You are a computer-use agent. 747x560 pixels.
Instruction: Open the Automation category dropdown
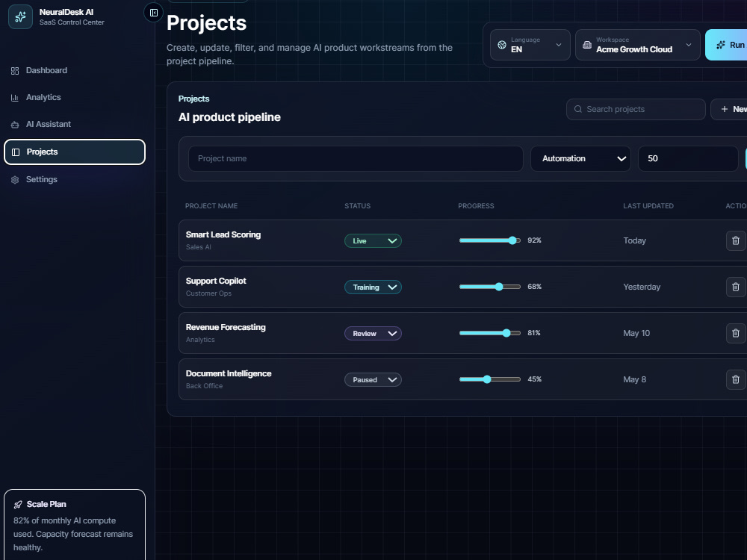coord(580,158)
